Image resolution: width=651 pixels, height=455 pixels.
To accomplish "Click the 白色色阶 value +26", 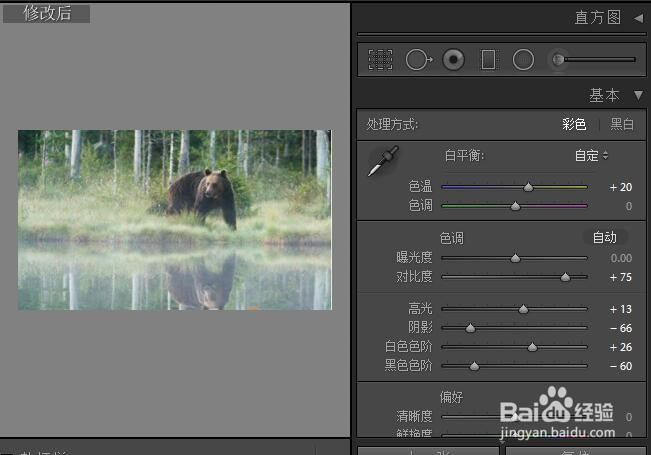I will (621, 347).
